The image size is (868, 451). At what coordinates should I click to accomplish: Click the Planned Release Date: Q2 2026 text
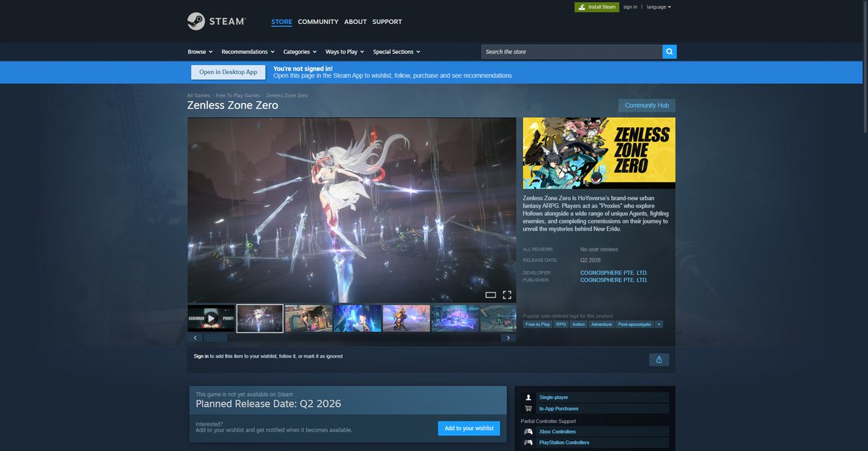point(268,404)
